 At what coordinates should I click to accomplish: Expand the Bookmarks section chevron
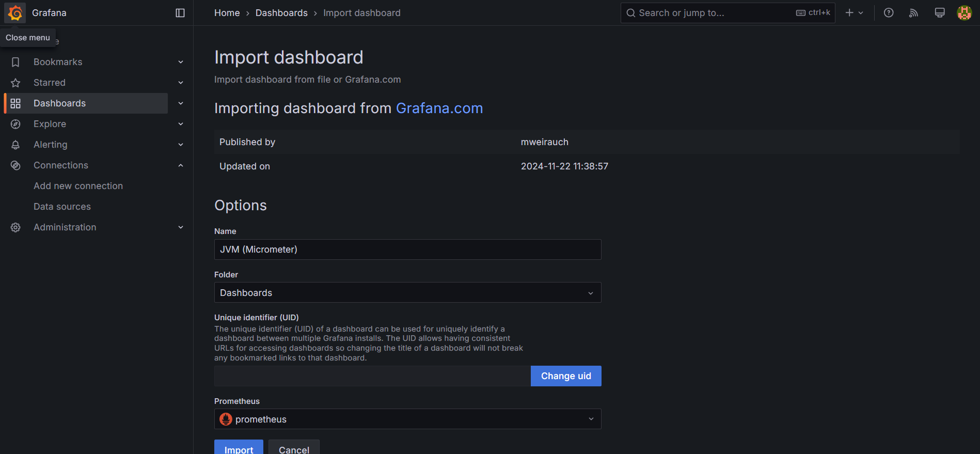[x=181, y=62]
